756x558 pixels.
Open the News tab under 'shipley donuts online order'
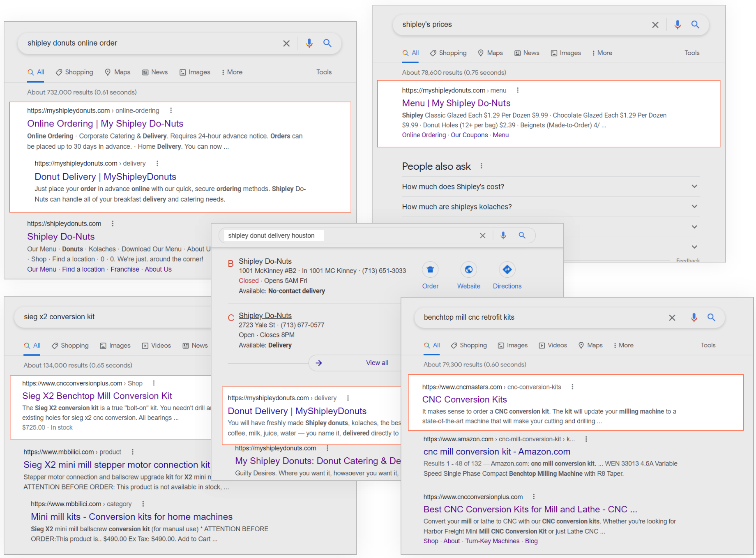tap(154, 72)
